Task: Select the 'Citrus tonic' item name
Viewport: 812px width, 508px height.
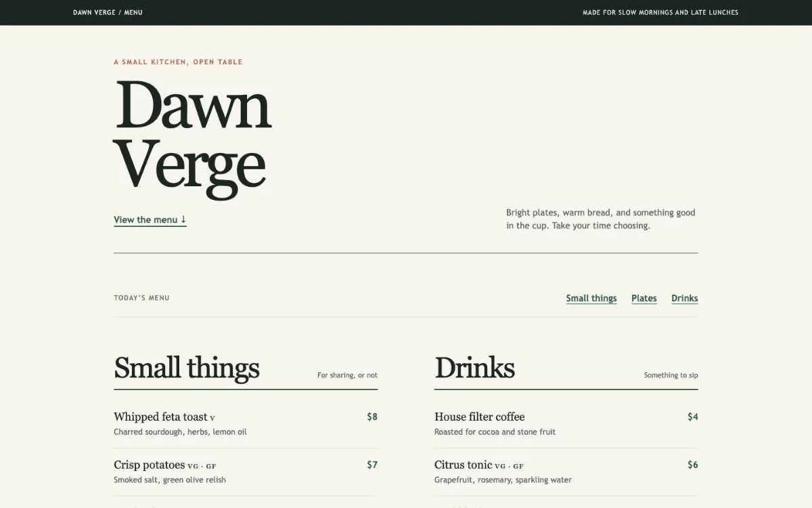Action: [464, 465]
